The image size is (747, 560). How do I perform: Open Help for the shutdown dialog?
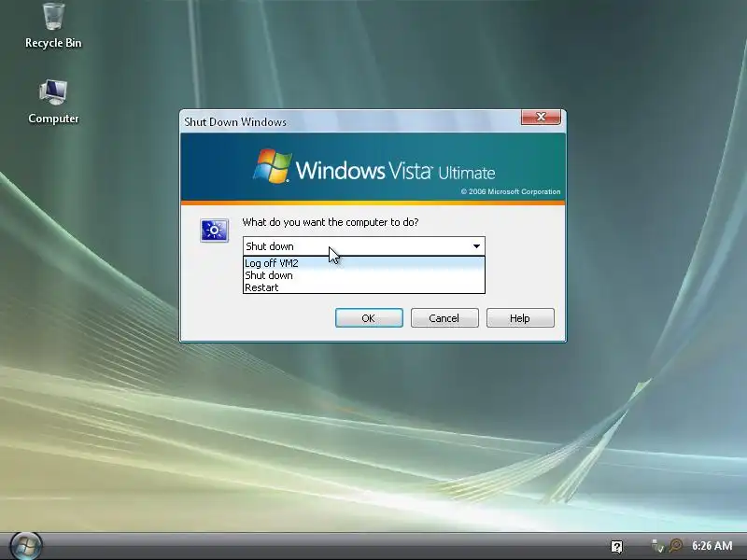(520, 318)
